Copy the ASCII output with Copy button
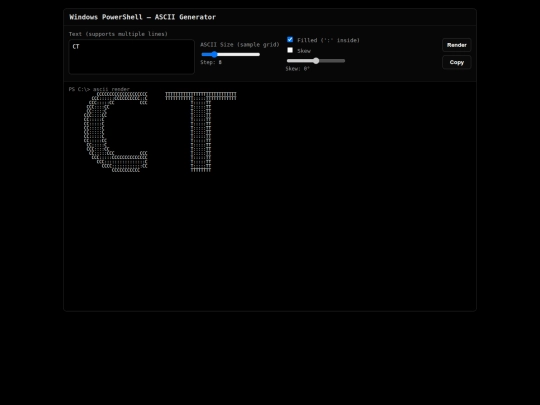This screenshot has height=405, width=540. click(x=457, y=62)
